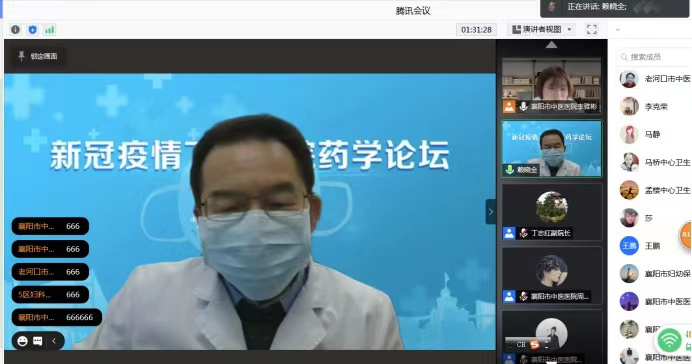Click the green Wi-Fi floating widget

pos(669,340)
